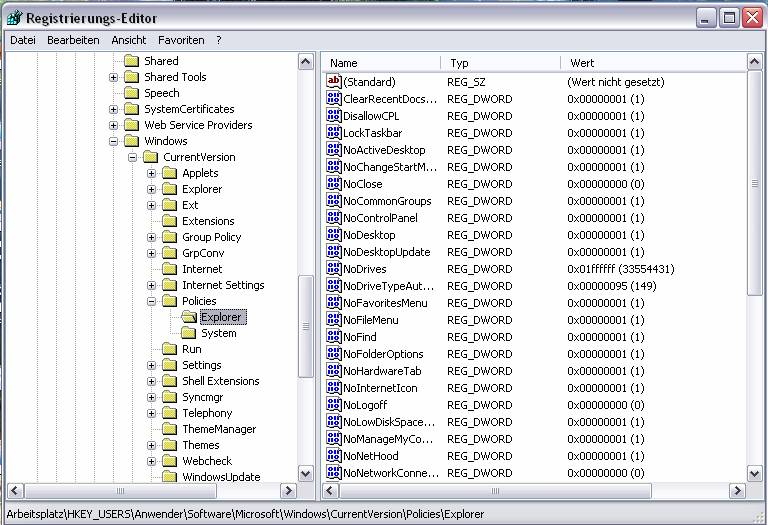
Task: Click the DWORD icon beside LockTaskbar
Action: coord(334,132)
